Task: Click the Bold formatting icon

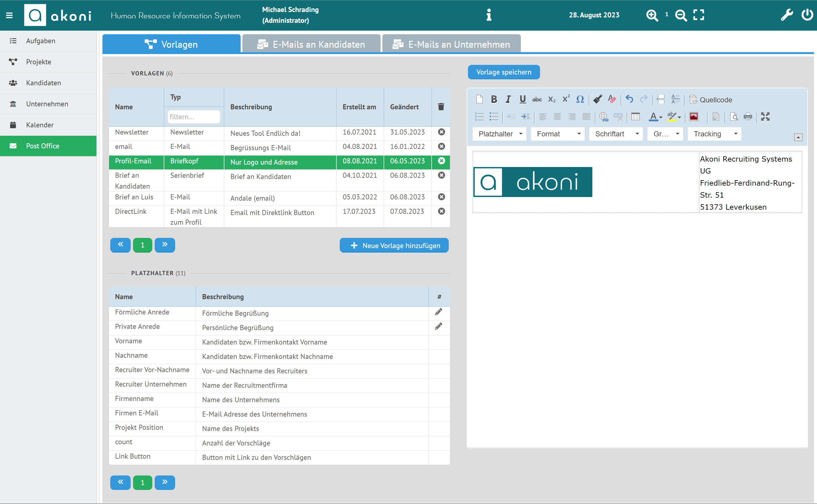Action: tap(494, 99)
